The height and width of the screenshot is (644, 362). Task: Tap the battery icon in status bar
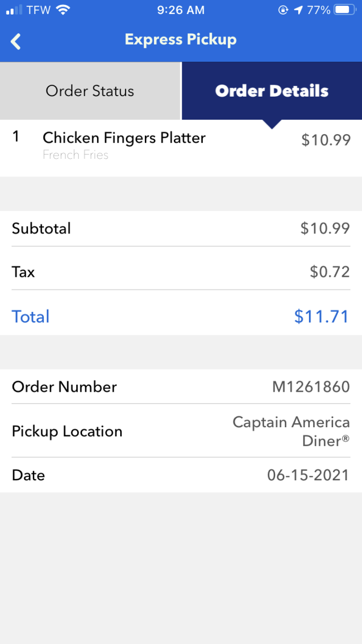pos(345,10)
